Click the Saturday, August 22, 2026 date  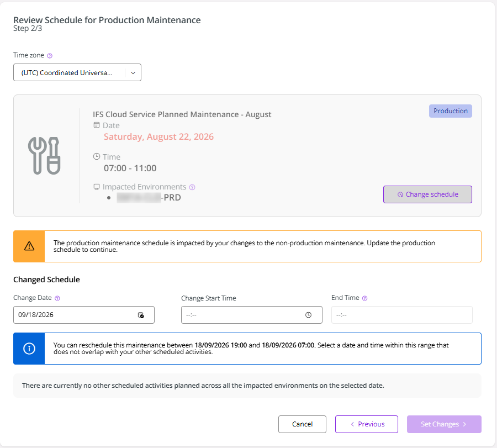159,136
